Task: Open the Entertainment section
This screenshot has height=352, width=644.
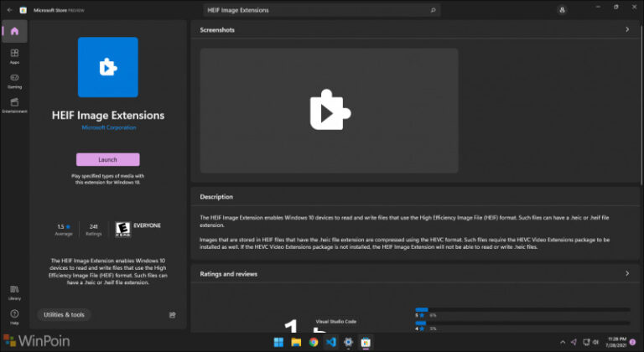Action: click(x=14, y=105)
